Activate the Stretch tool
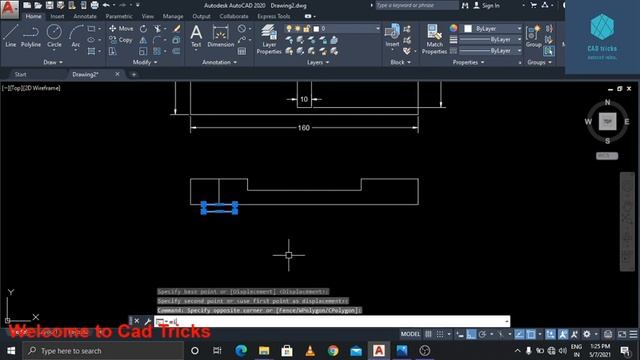 point(113,51)
